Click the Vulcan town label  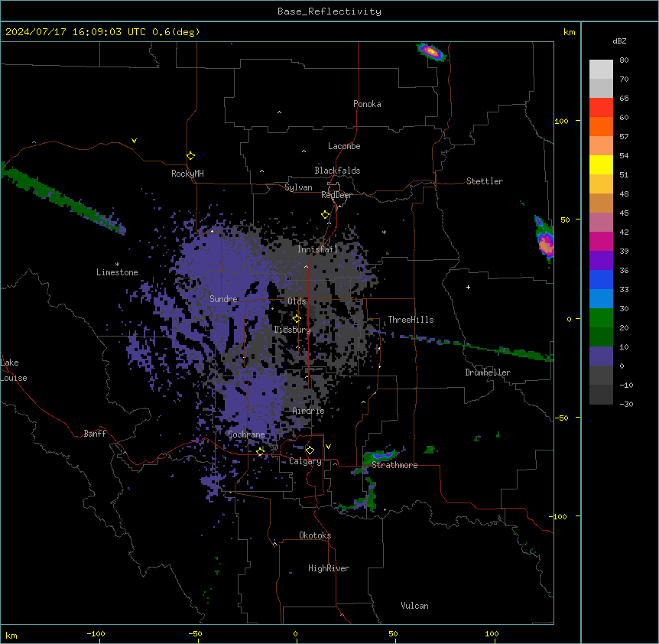click(x=414, y=606)
